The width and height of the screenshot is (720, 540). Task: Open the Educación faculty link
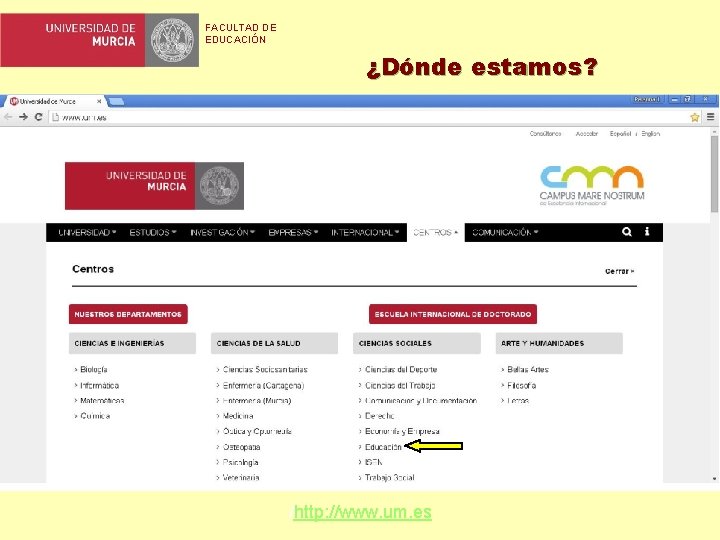pyautogui.click(x=383, y=447)
